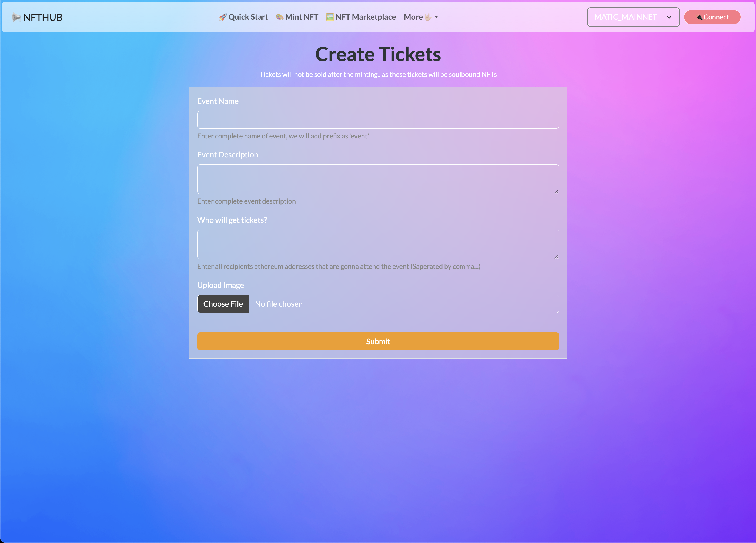Screen dimensions: 756x543
Task: Click the ticket recipients addresses textarea
Action: [378, 244]
